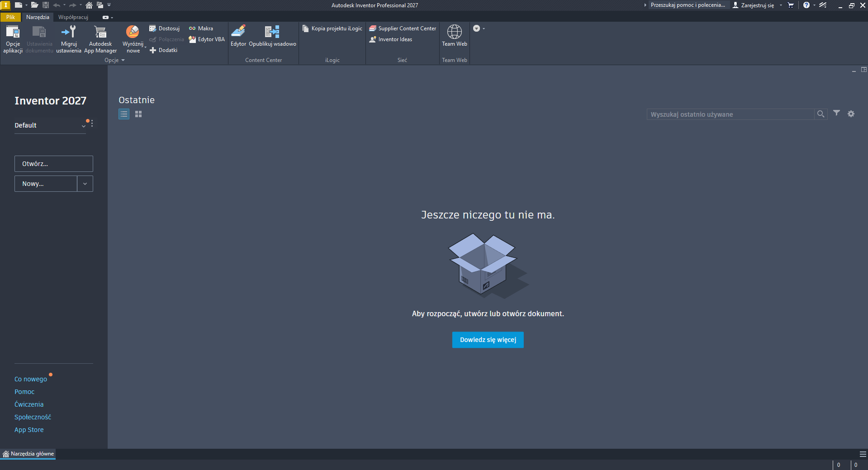Click the Otwórz... button
This screenshot has width=868, height=470.
click(54, 164)
